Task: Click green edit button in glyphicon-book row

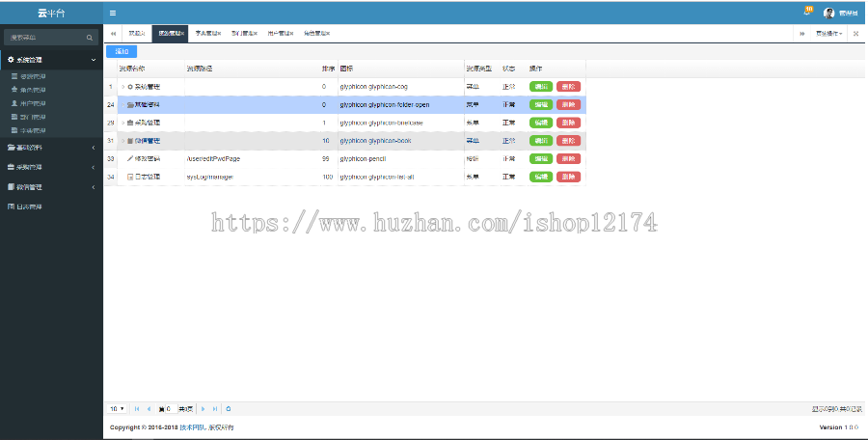Action: 541,141
